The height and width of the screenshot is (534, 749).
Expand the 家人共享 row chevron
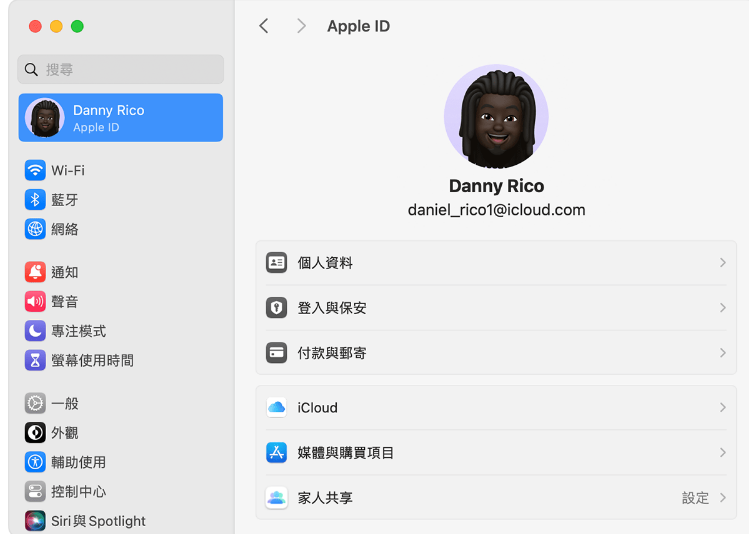(x=723, y=498)
